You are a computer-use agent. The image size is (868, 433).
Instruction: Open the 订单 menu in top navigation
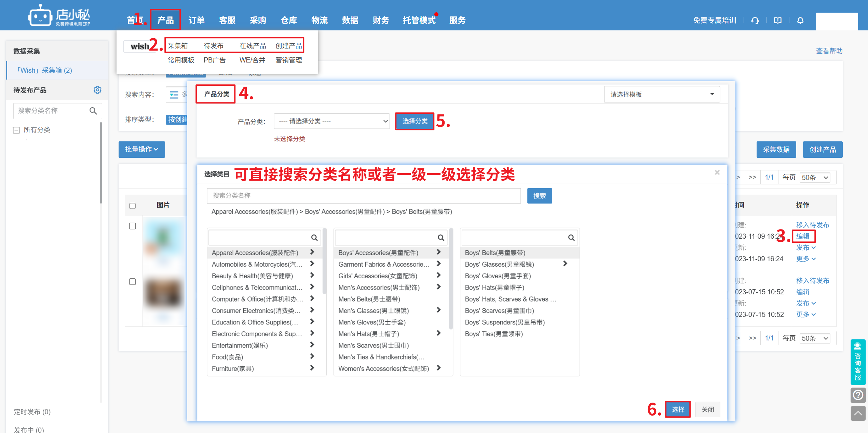pyautogui.click(x=196, y=20)
